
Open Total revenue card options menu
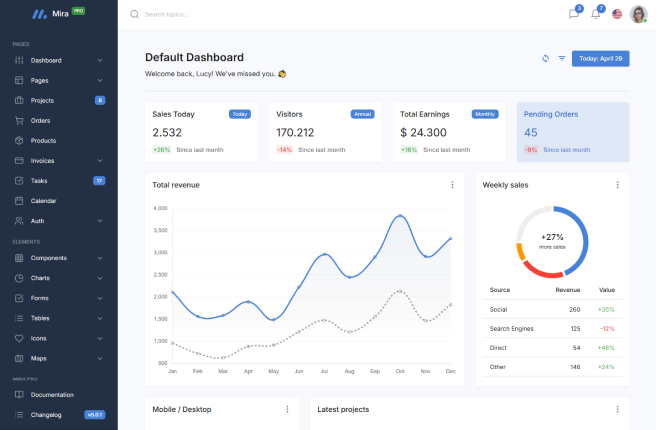click(452, 184)
